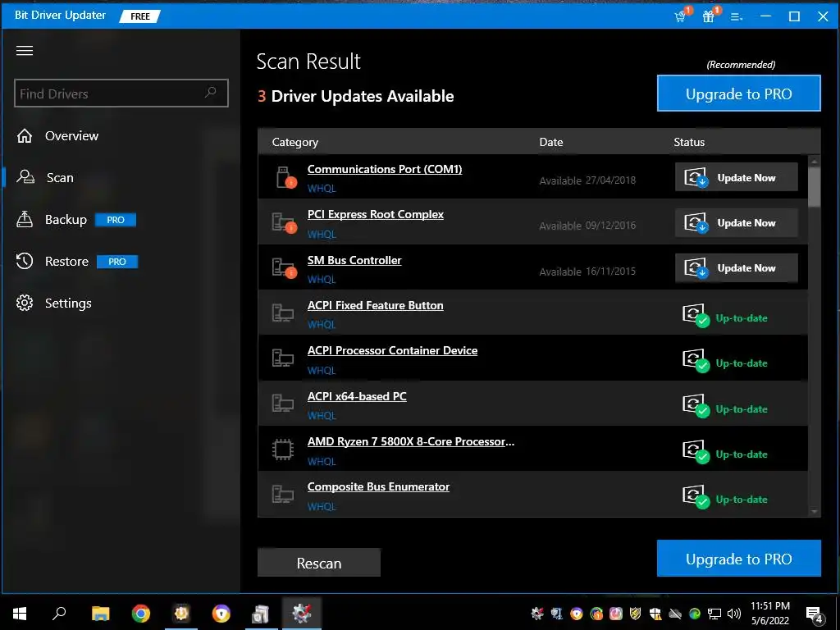Click the Restore clock icon
The width and height of the screenshot is (840, 630).
(25, 261)
